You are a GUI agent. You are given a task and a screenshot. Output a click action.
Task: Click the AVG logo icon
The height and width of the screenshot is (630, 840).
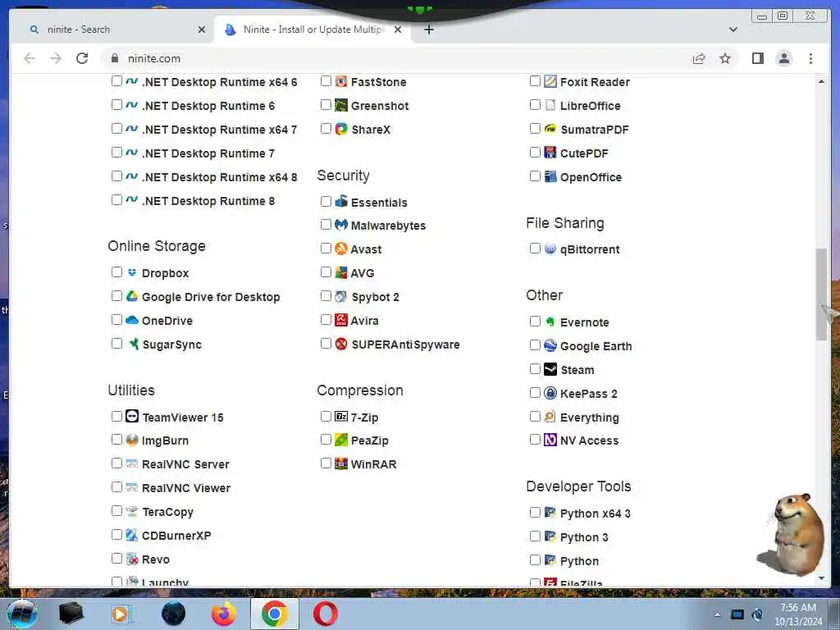(341, 272)
